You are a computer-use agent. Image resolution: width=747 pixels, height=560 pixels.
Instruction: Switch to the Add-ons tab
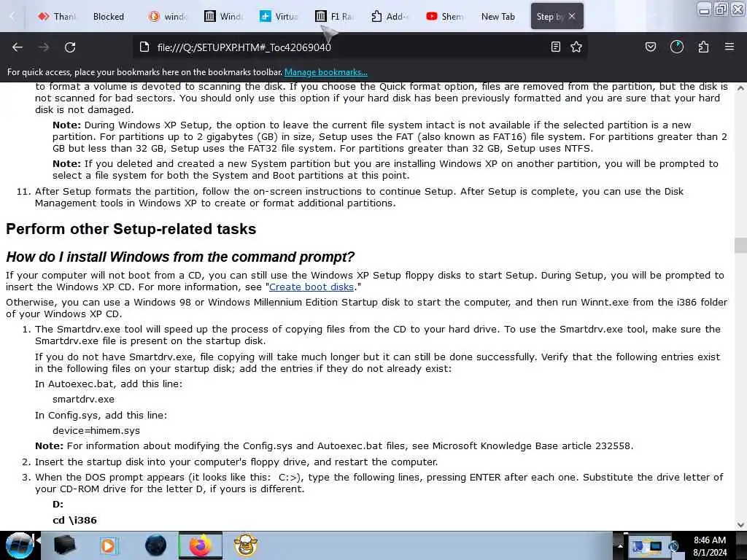[x=391, y=17]
